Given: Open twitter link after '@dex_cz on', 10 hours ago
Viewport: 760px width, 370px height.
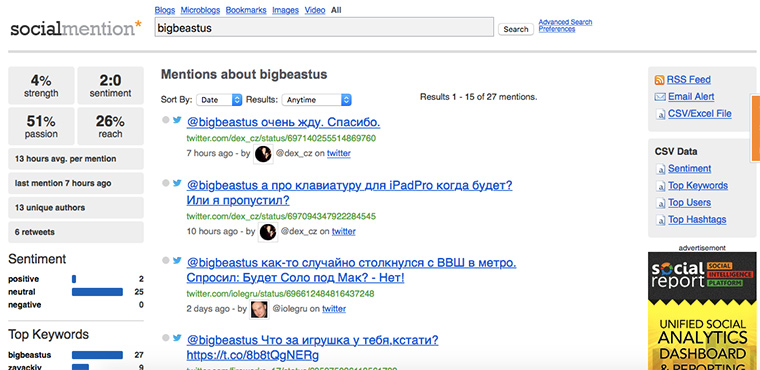Looking at the screenshot, I should pyautogui.click(x=343, y=232).
